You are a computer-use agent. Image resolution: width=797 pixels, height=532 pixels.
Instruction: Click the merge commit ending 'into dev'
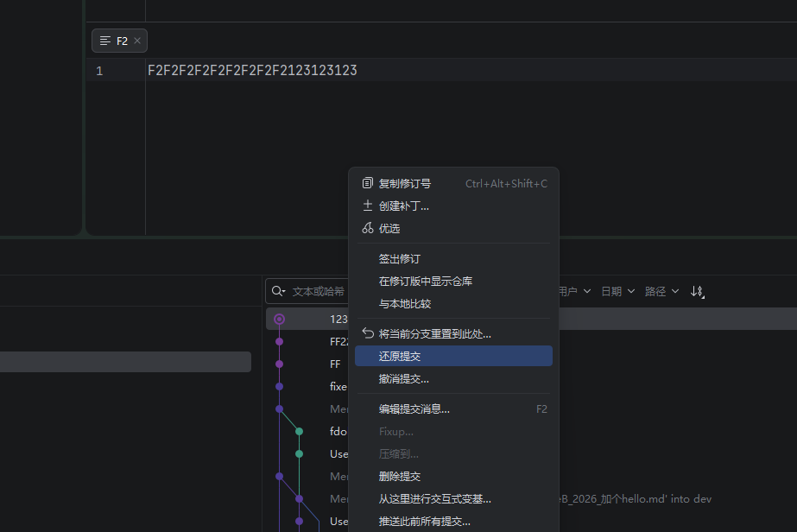click(636, 499)
